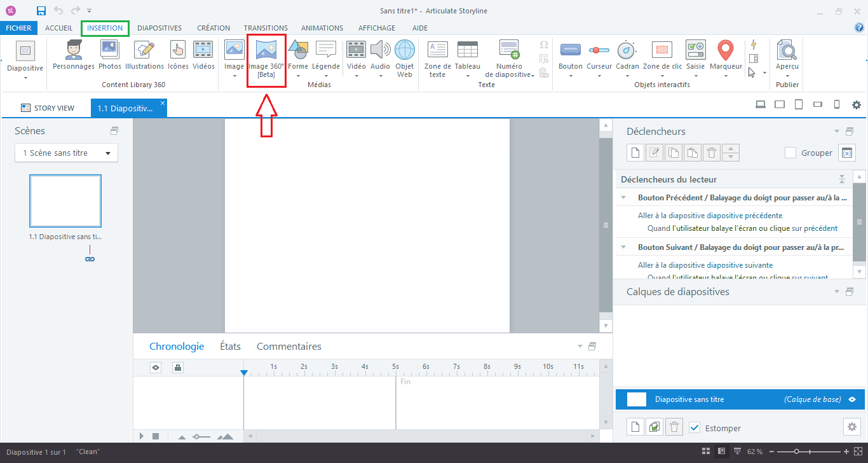This screenshot has width=868, height=463.
Task: Switch to the CRÉATION ribbon tab
Action: (x=214, y=28)
